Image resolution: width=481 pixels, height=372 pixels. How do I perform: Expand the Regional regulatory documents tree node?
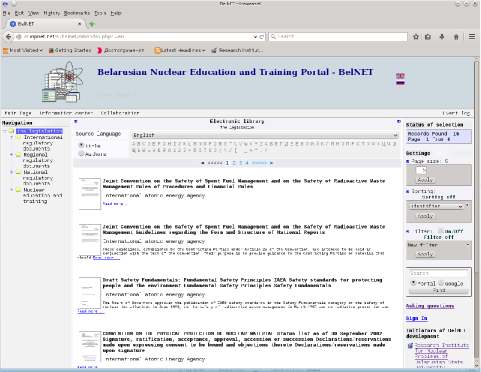pos(12,155)
